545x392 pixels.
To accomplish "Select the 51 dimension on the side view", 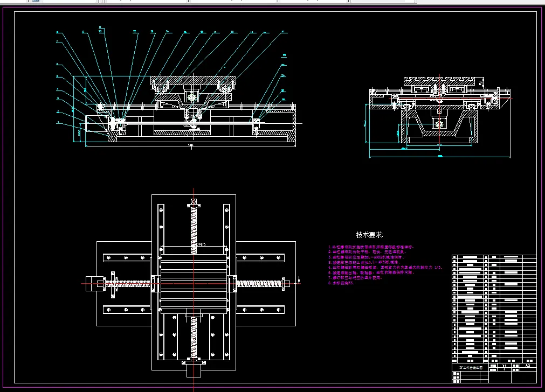I will 481,82.
